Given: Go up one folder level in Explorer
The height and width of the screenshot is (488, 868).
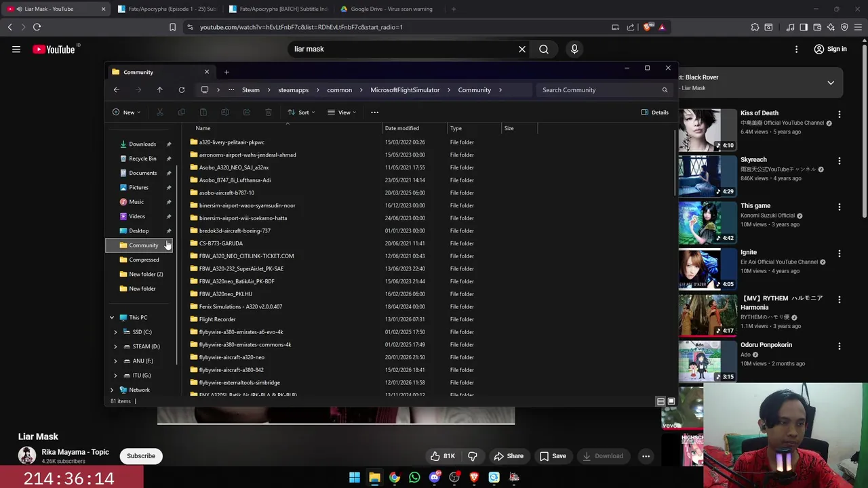Looking at the screenshot, I should point(159,89).
